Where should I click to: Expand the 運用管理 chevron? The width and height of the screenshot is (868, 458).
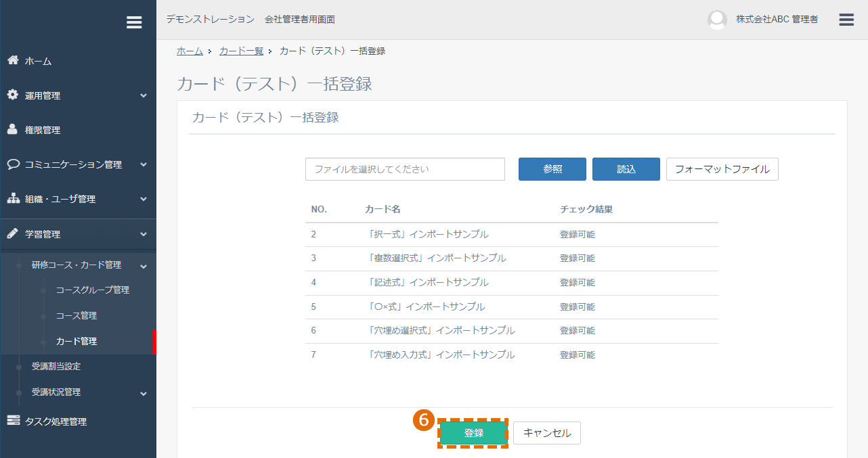(x=144, y=96)
